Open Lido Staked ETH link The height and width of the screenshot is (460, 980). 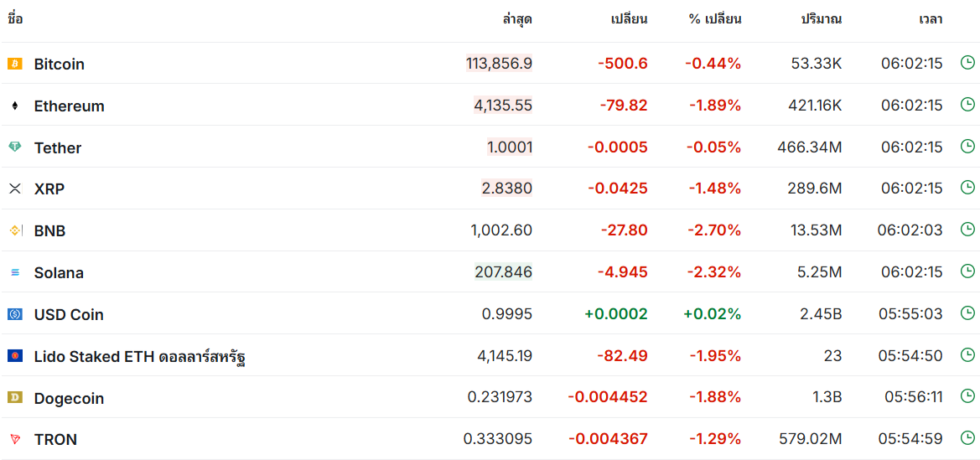[139, 356]
